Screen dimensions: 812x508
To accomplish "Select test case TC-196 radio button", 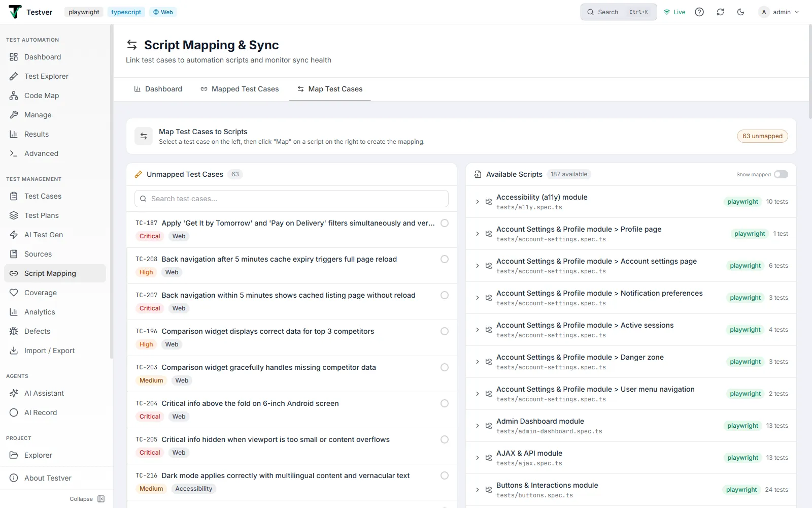I will pos(445,331).
